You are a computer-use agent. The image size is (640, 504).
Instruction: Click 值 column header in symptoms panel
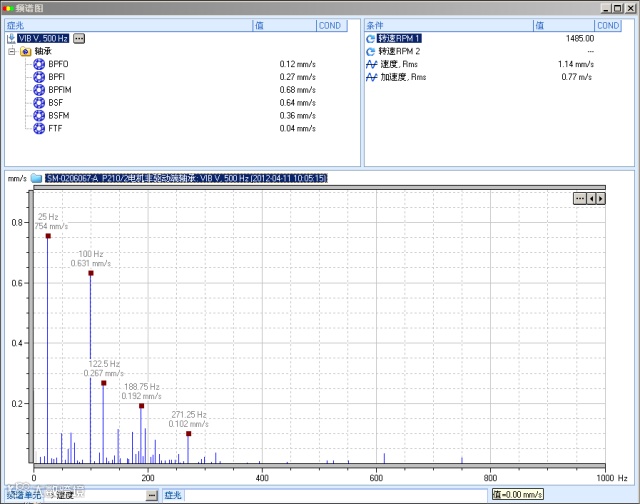[284, 26]
